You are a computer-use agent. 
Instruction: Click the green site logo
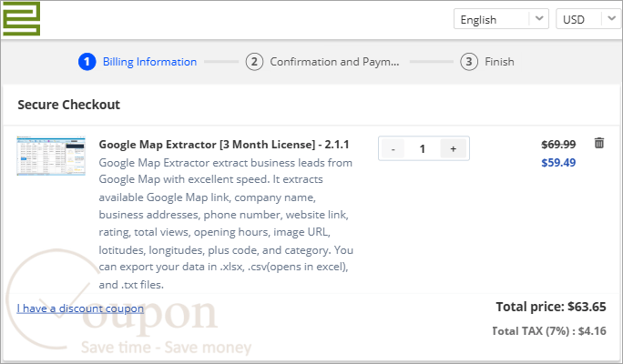click(22, 19)
